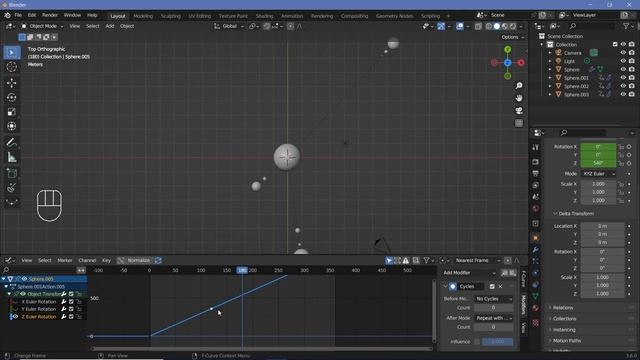Select the Scale tool
This screenshot has width=640, height=360.
(x=11, y=112)
